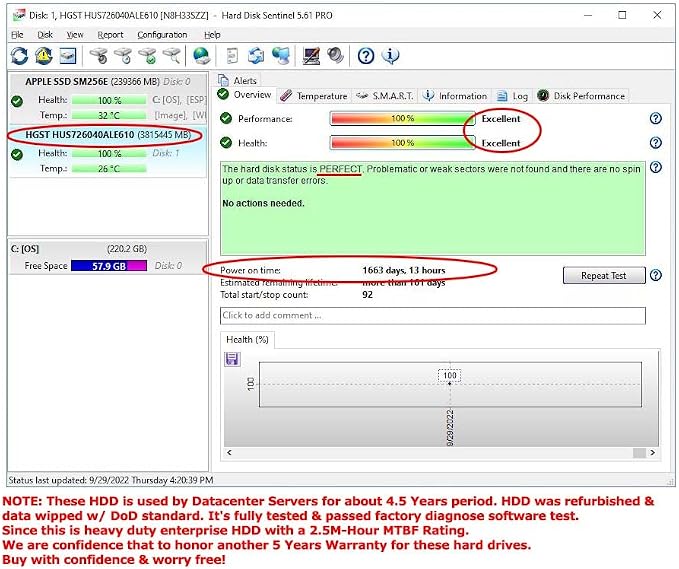The width and height of the screenshot is (679, 569).
Task: Click the help icon beside Performance Excellent
Action: click(x=656, y=118)
